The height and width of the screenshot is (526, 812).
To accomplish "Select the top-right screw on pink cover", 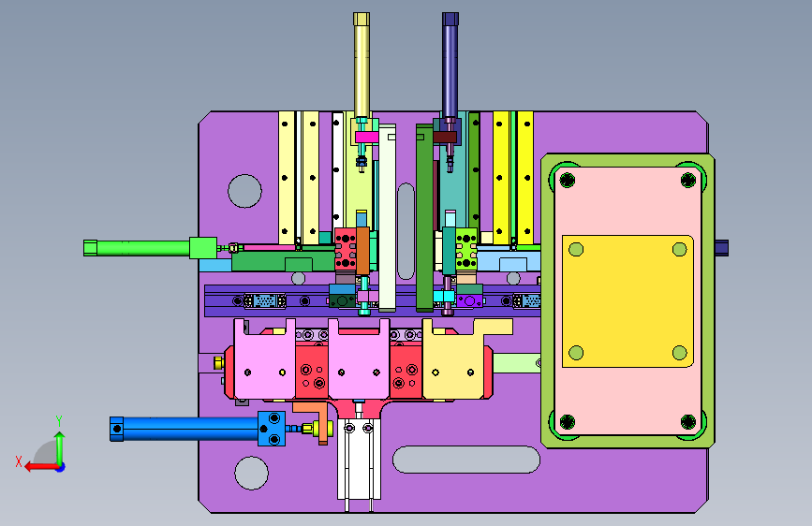I will point(688,180).
